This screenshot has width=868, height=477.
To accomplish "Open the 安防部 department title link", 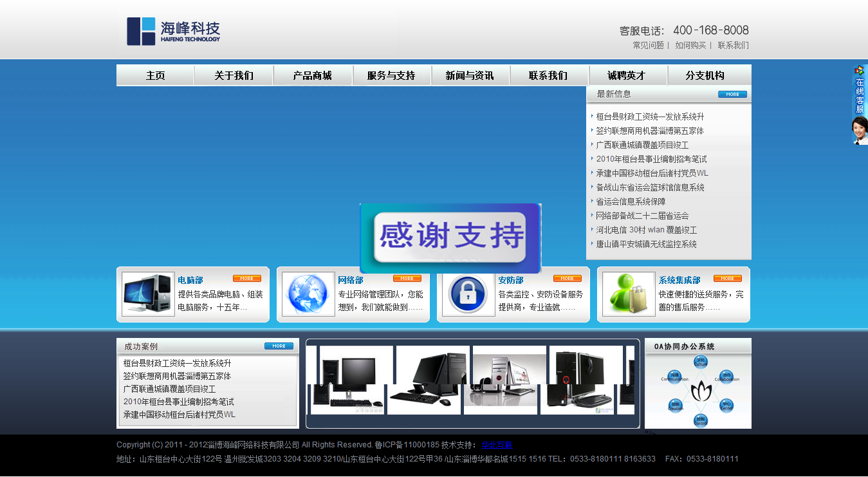I will (x=511, y=280).
